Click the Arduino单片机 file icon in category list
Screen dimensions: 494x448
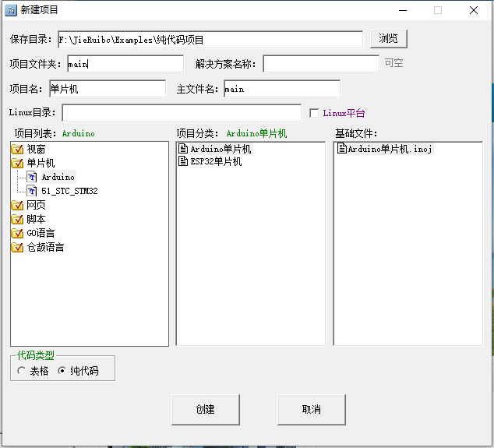(184, 149)
